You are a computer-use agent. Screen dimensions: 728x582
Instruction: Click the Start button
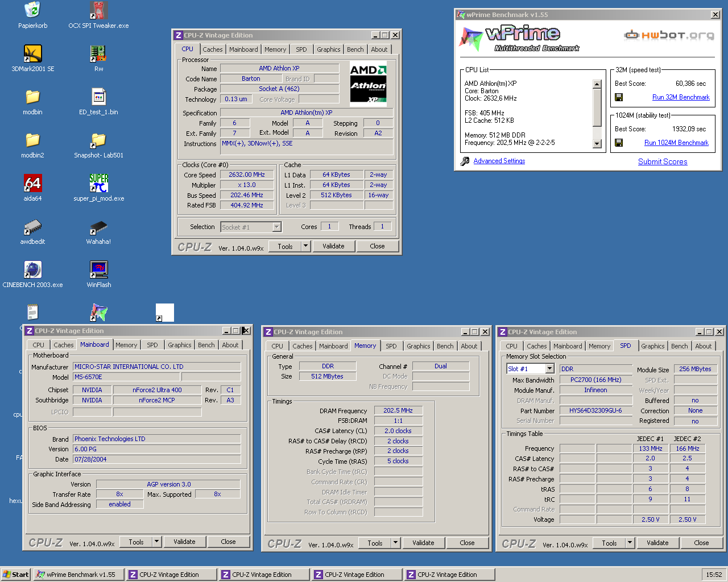coord(15,575)
